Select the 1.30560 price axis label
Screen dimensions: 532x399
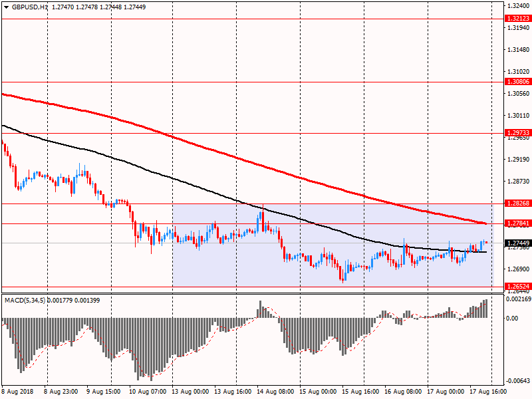[519, 93]
